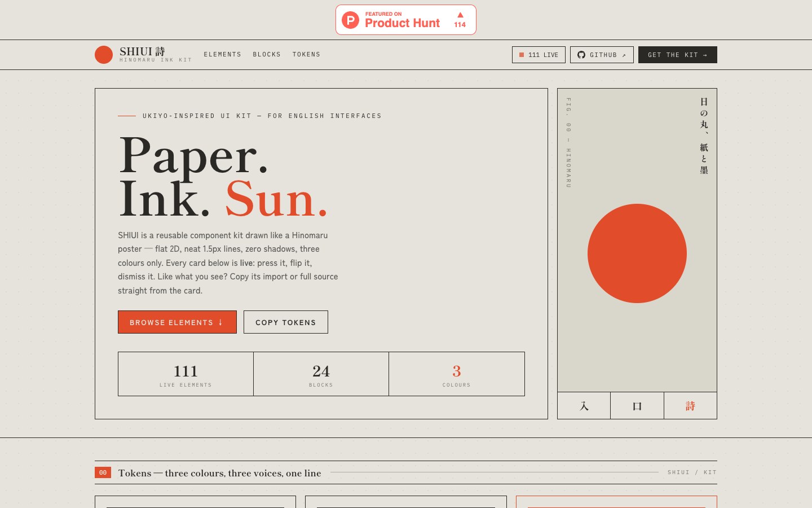Click the large red Hinomaru sun circle
The image size is (812, 508).
pos(637,253)
